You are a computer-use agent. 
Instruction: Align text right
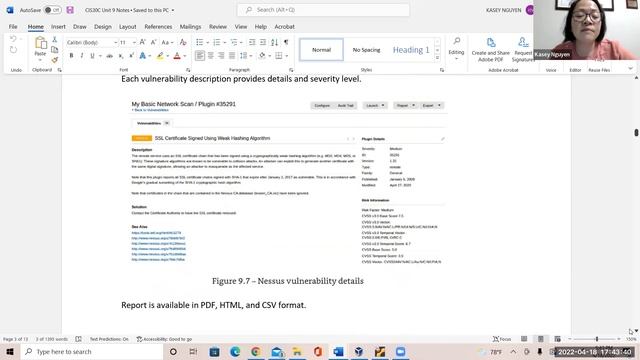pyautogui.click(x=221, y=56)
